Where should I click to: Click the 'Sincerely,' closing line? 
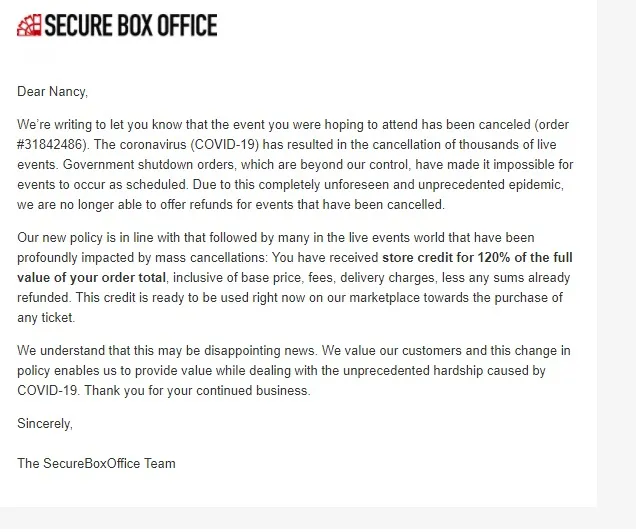coord(45,424)
